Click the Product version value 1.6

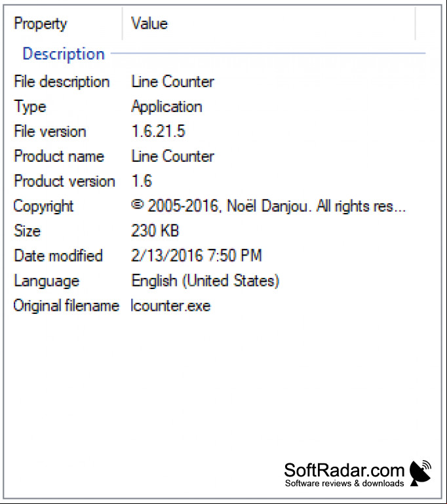pos(142,181)
